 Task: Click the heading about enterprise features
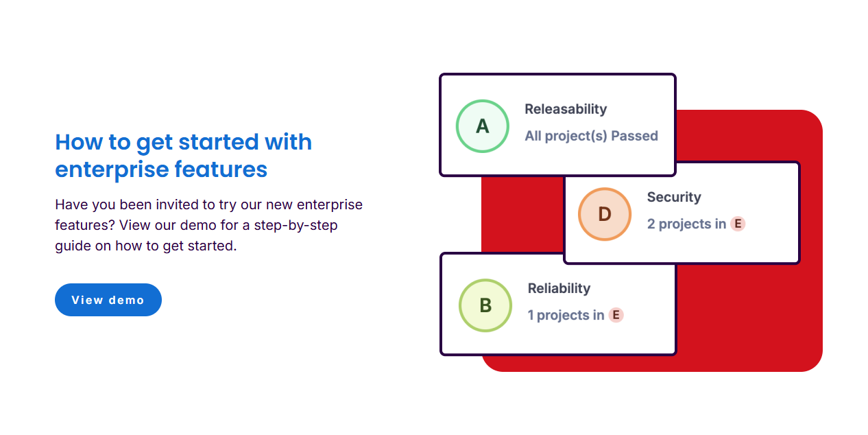tap(184, 155)
